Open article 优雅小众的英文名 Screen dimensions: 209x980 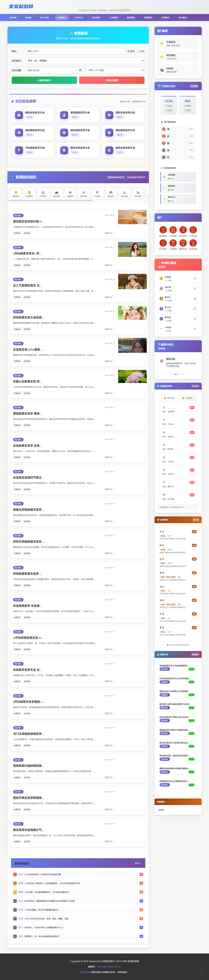28,381
